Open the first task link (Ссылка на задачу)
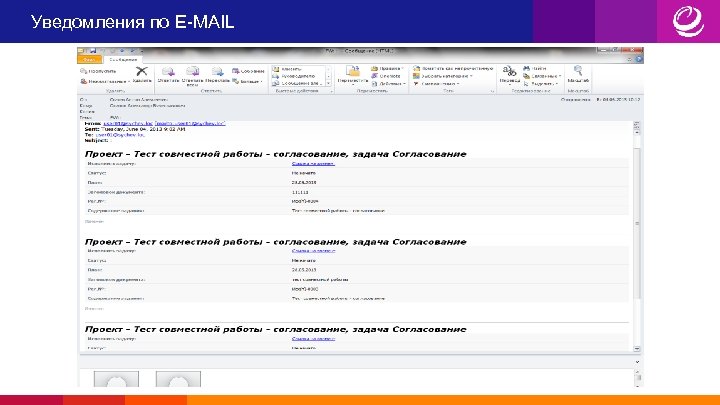Viewport: 720px width, 405px height. 313,163
